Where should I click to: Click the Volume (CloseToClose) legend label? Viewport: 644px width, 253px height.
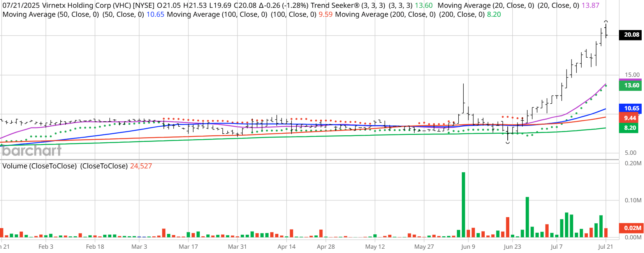click(x=39, y=166)
